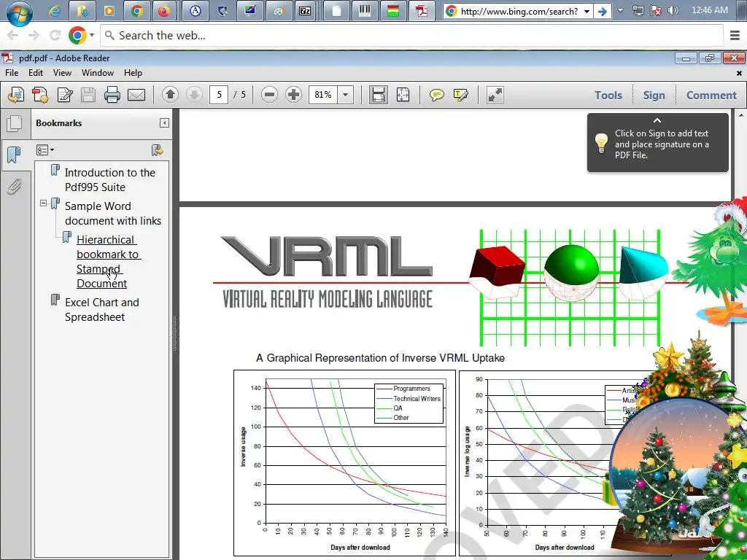Click the Action Center flag tray icon
This screenshot has width=747, height=560.
click(656, 10)
